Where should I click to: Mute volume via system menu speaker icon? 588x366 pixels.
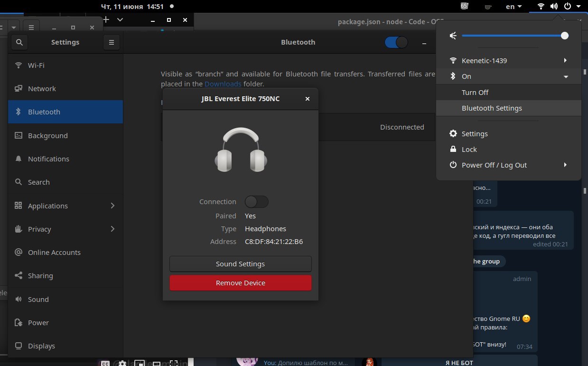453,36
